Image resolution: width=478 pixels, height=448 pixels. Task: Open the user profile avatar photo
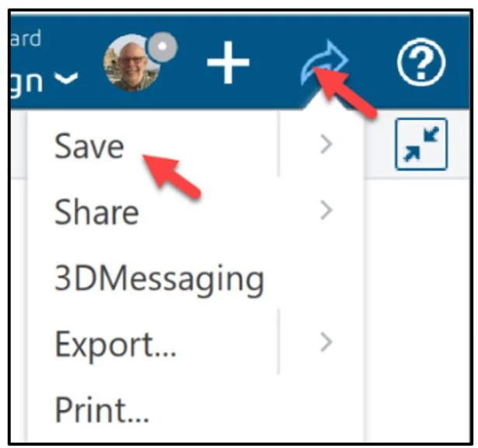coord(132,63)
